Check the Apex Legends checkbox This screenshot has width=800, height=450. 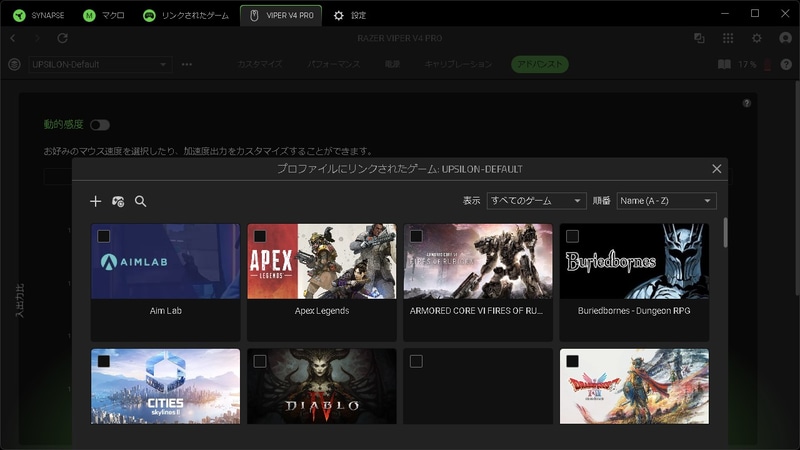click(x=260, y=236)
